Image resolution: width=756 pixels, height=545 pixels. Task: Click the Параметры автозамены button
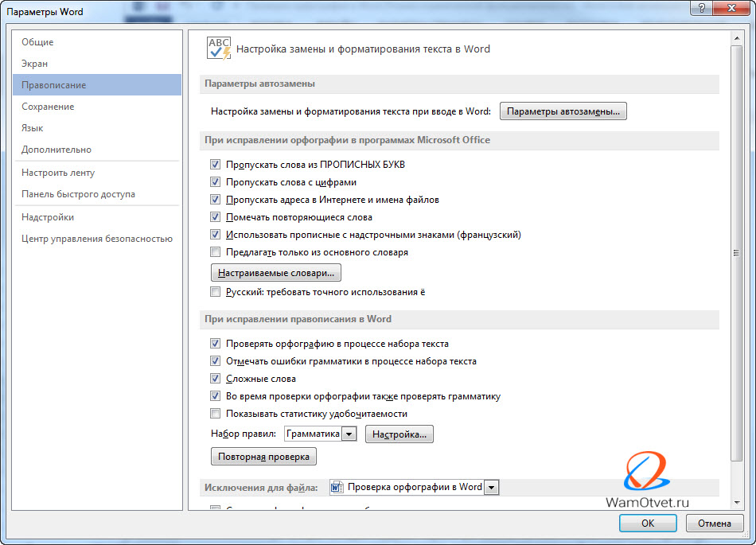click(x=563, y=111)
